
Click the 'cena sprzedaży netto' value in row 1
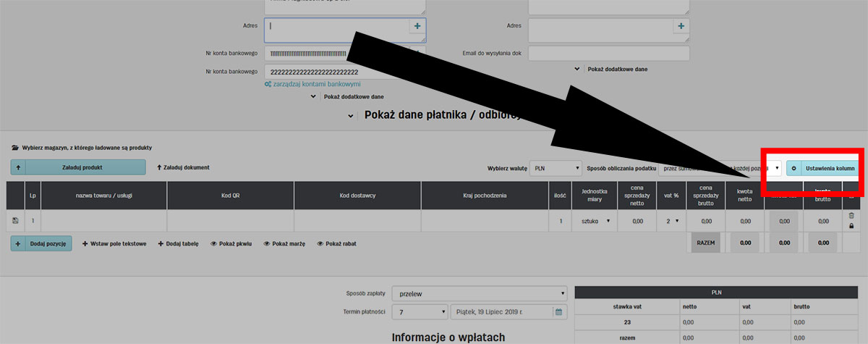(x=637, y=221)
